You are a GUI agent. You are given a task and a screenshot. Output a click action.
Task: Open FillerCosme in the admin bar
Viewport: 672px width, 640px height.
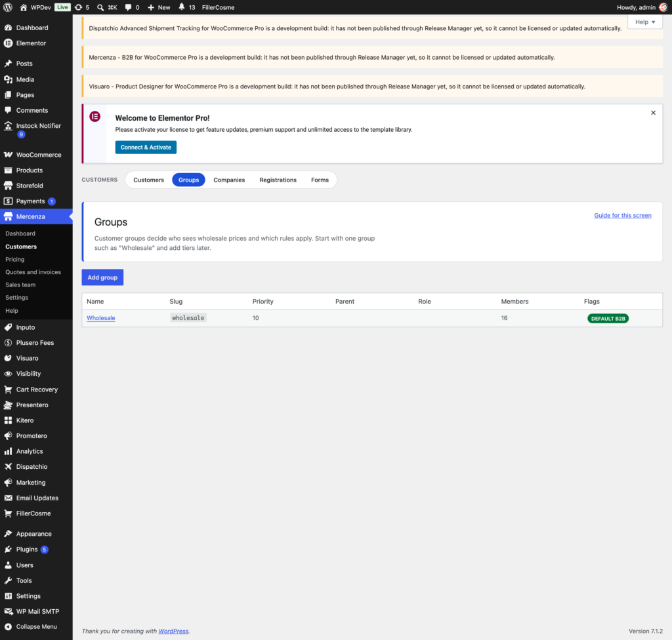[218, 7]
